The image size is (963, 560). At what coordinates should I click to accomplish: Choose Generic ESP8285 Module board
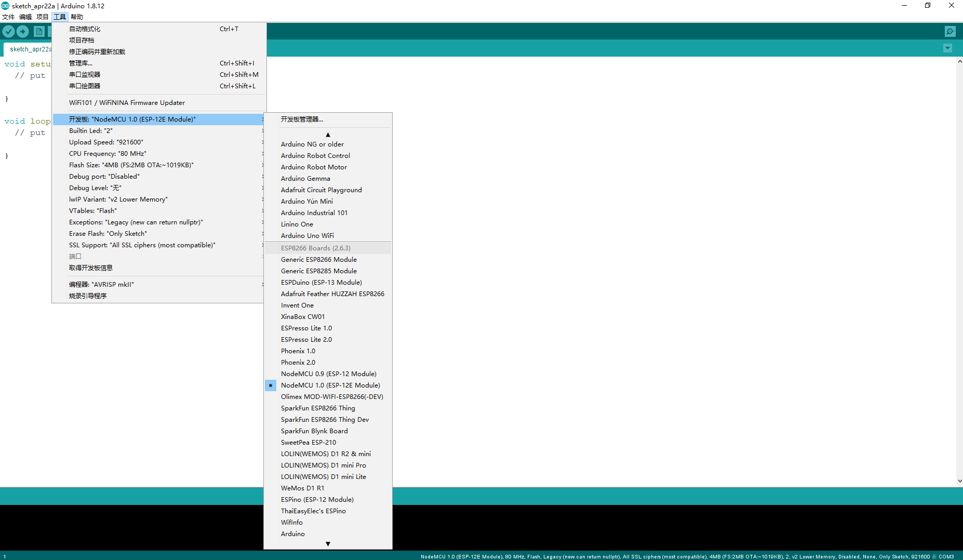(x=328, y=271)
